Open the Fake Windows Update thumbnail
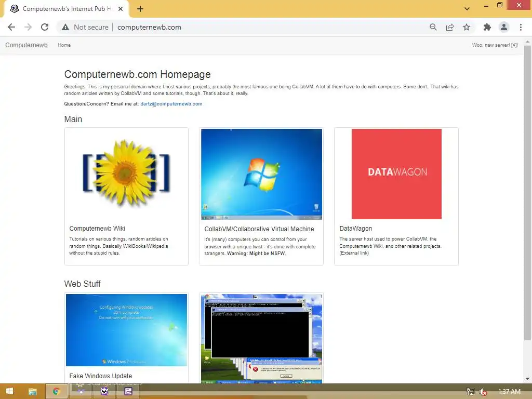 click(126, 330)
